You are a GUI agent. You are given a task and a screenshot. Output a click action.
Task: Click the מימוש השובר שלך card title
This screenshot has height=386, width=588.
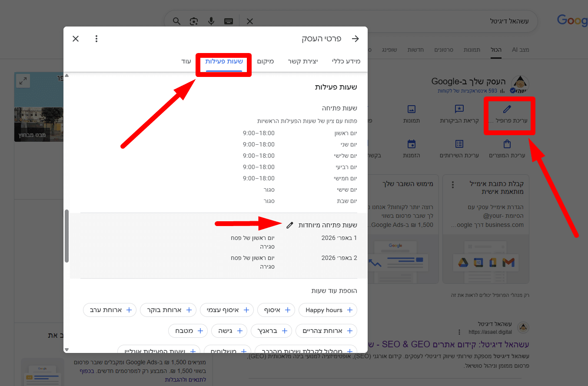pos(407,184)
